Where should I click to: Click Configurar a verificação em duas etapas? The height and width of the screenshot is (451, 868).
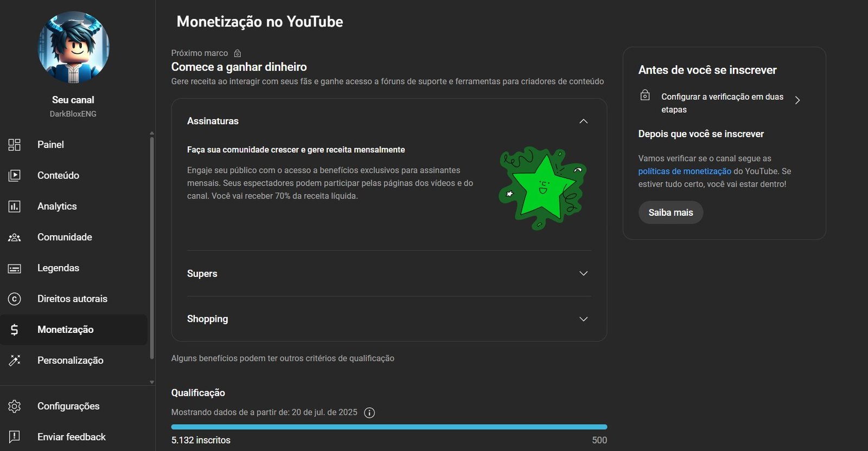coord(722,103)
